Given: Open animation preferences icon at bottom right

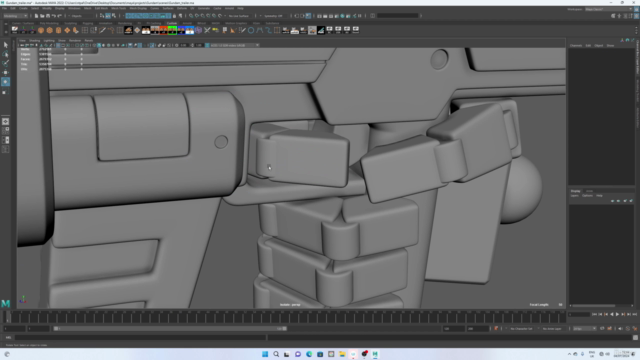Looking at the screenshot, I should point(635,329).
